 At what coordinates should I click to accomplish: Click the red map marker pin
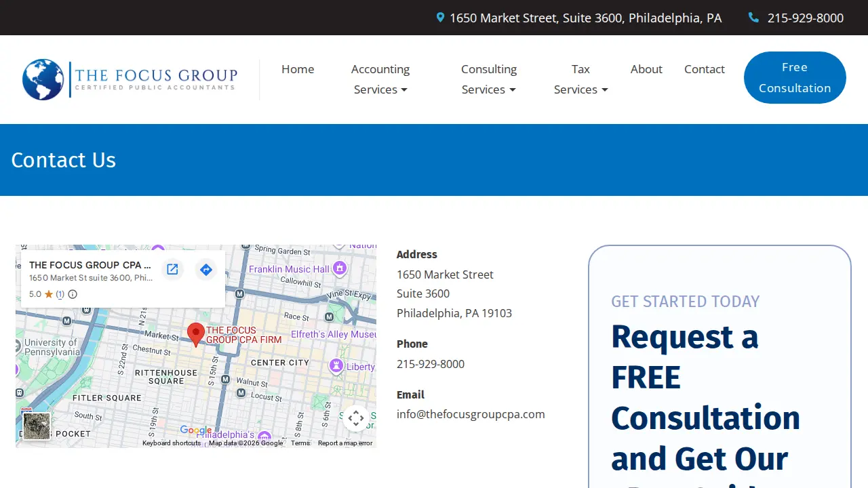(196, 335)
